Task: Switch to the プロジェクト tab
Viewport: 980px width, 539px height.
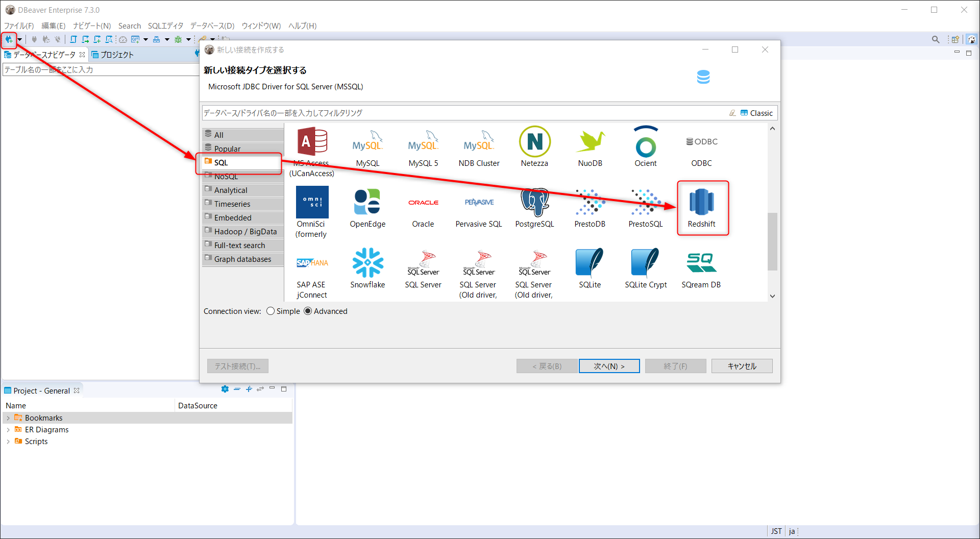Action: [x=112, y=55]
